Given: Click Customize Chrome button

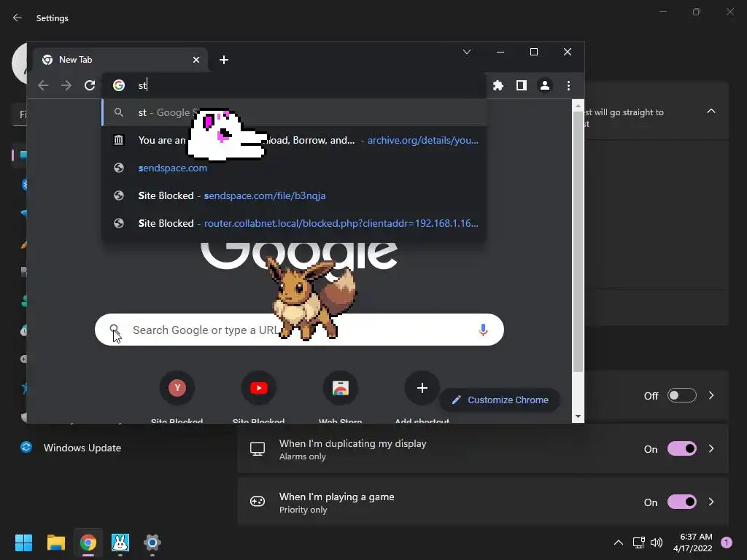Looking at the screenshot, I should pos(500,400).
